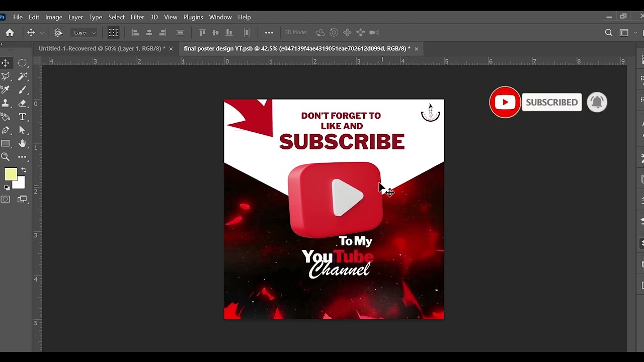Image resolution: width=644 pixels, height=362 pixels.
Task: Toggle Auto-Select layers icon
Action: (x=58, y=33)
